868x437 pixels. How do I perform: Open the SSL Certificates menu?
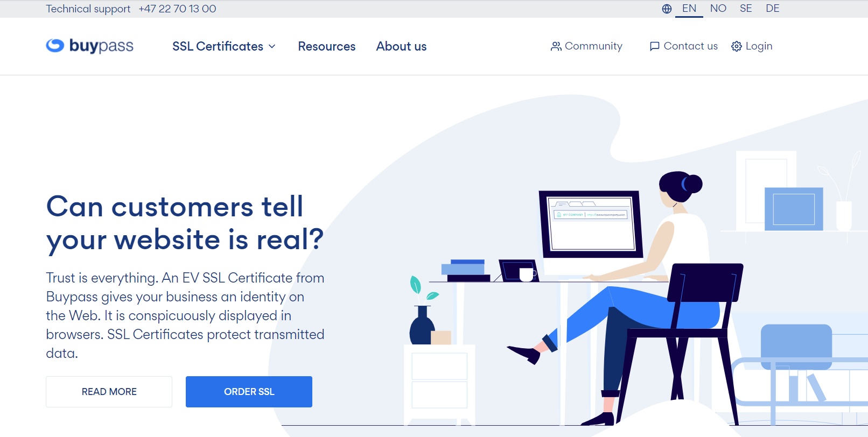pos(218,46)
